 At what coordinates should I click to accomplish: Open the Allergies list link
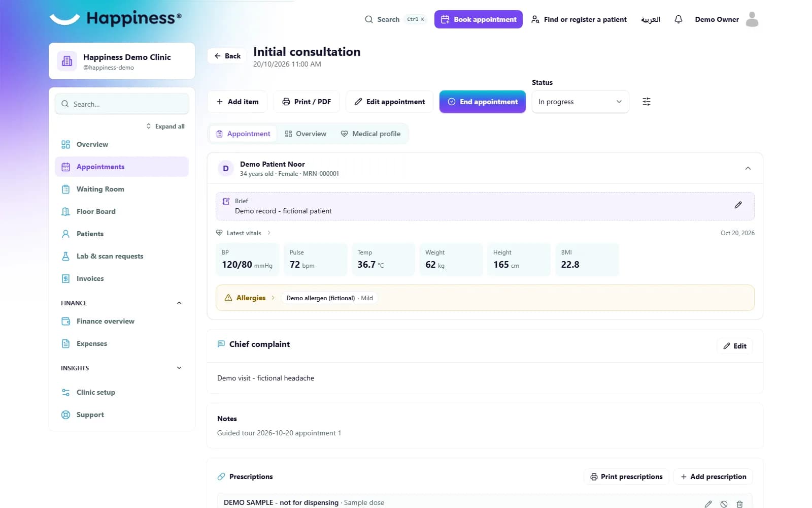[x=251, y=298]
